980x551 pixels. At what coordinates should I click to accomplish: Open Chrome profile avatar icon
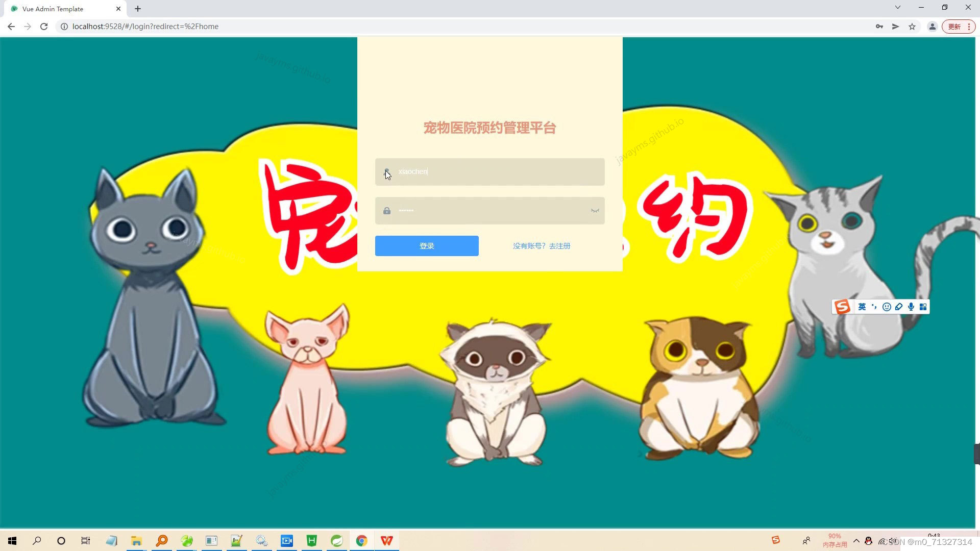coord(932,27)
